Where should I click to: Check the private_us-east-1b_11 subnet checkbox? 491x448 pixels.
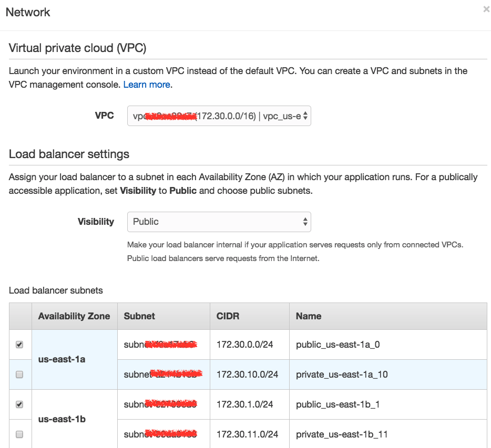[19, 434]
